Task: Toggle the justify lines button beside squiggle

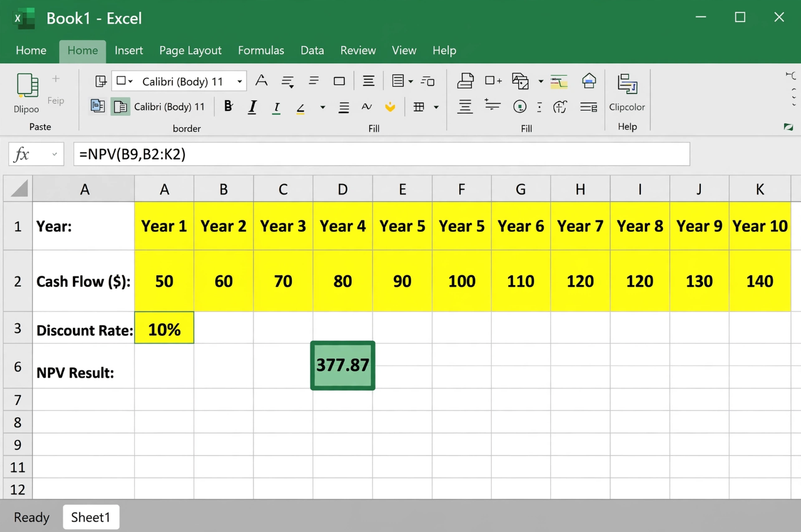Action: click(343, 107)
